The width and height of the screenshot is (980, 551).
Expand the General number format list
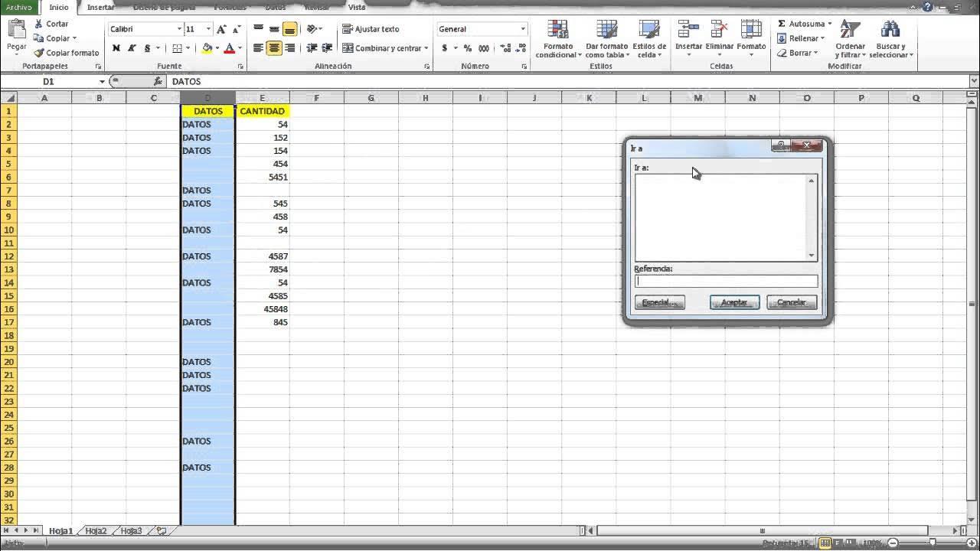(x=524, y=29)
